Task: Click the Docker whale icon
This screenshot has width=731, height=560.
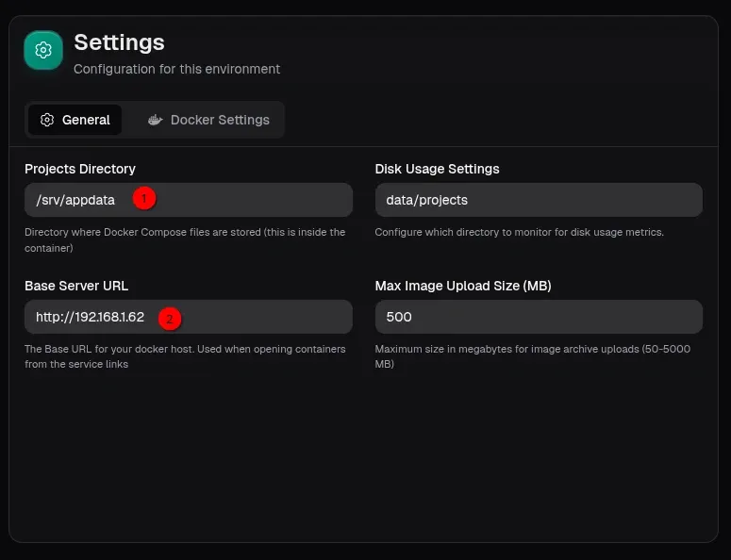Action: tap(156, 120)
